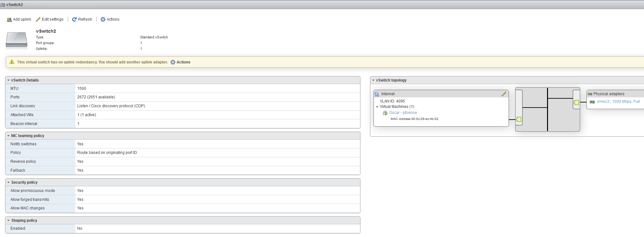Click the vSwitch2 window title tab
The height and width of the screenshot is (237, 644).
14,5
